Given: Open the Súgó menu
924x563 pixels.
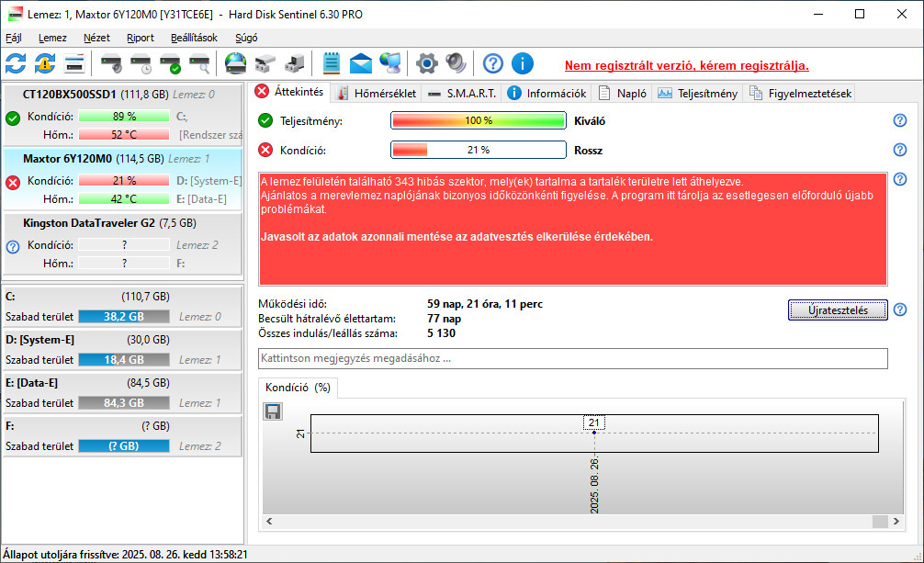Looking at the screenshot, I should pyautogui.click(x=246, y=38).
